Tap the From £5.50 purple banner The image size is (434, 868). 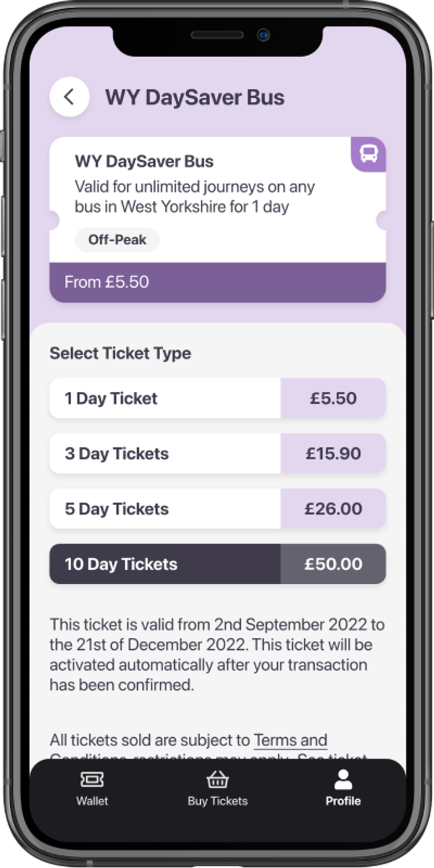pyautogui.click(x=218, y=282)
